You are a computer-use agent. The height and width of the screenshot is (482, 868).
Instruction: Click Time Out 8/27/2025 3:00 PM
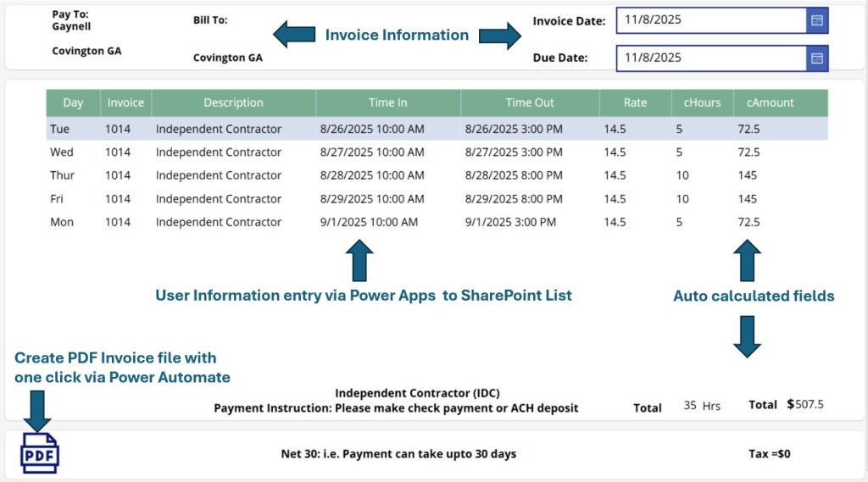514,152
